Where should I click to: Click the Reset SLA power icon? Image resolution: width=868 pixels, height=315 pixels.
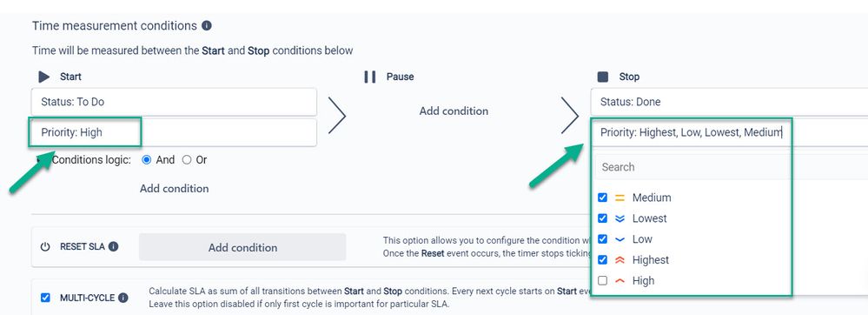tap(45, 247)
